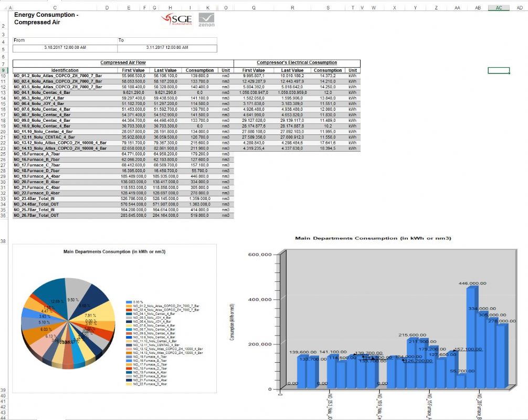Select the bar chart title
The image size is (528, 420).
[373, 238]
